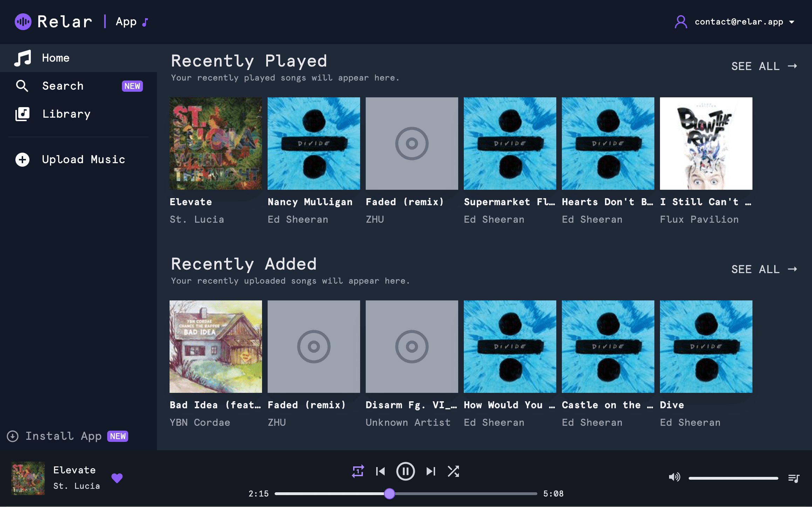Image resolution: width=812 pixels, height=507 pixels.
Task: Unlike Elevate with heart icon
Action: 117,478
